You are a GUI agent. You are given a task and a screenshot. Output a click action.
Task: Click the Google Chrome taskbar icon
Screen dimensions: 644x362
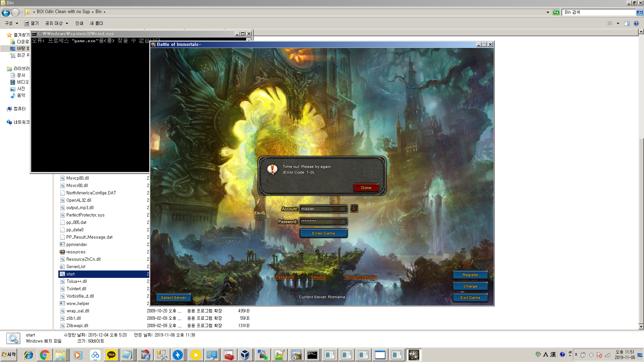tap(45, 355)
